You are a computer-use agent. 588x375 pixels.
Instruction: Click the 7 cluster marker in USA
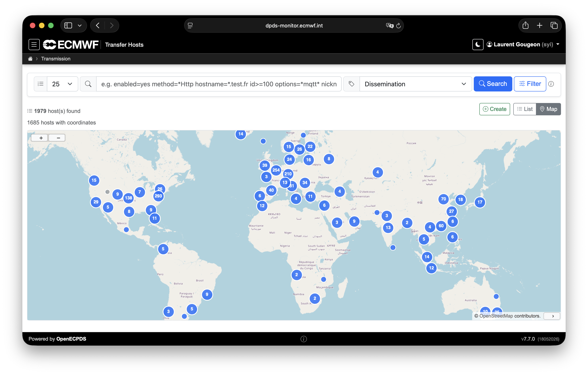point(139,192)
